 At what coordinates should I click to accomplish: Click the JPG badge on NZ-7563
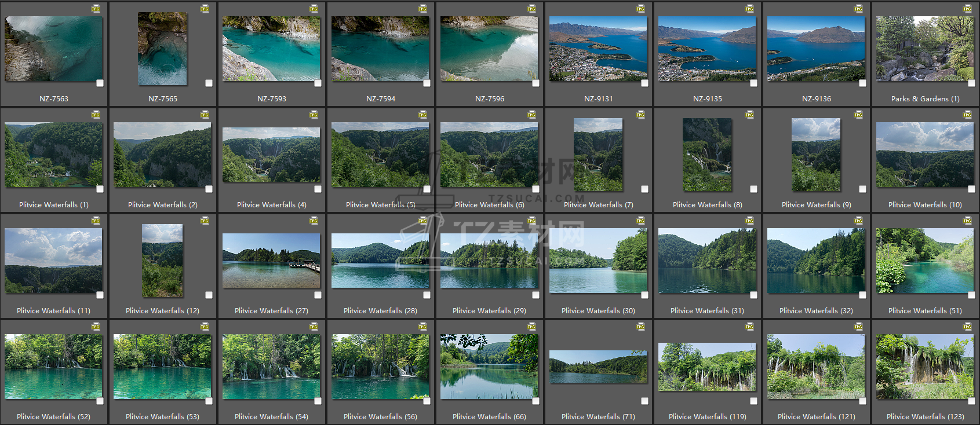pos(96,9)
